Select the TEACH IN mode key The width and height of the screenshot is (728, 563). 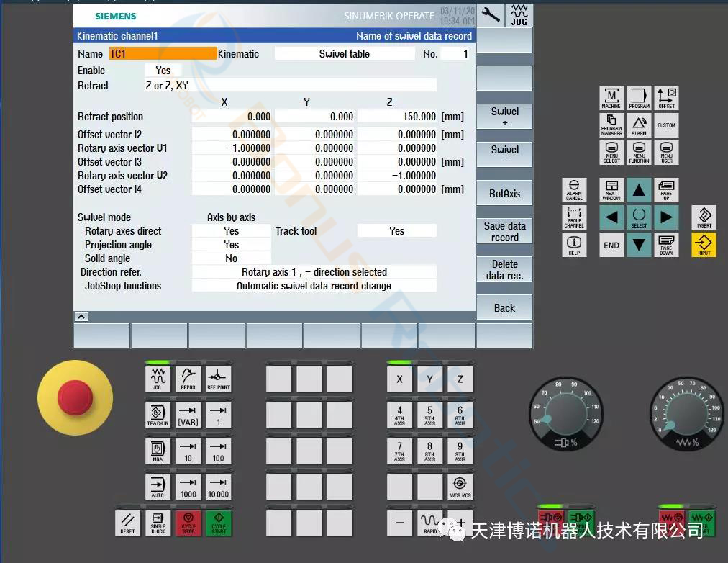point(158,415)
